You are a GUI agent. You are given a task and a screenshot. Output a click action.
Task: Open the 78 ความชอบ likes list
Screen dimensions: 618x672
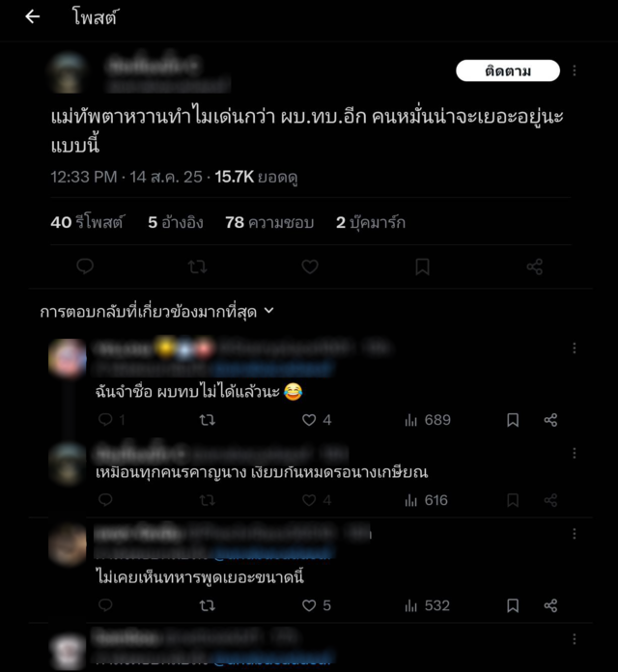pos(269,222)
